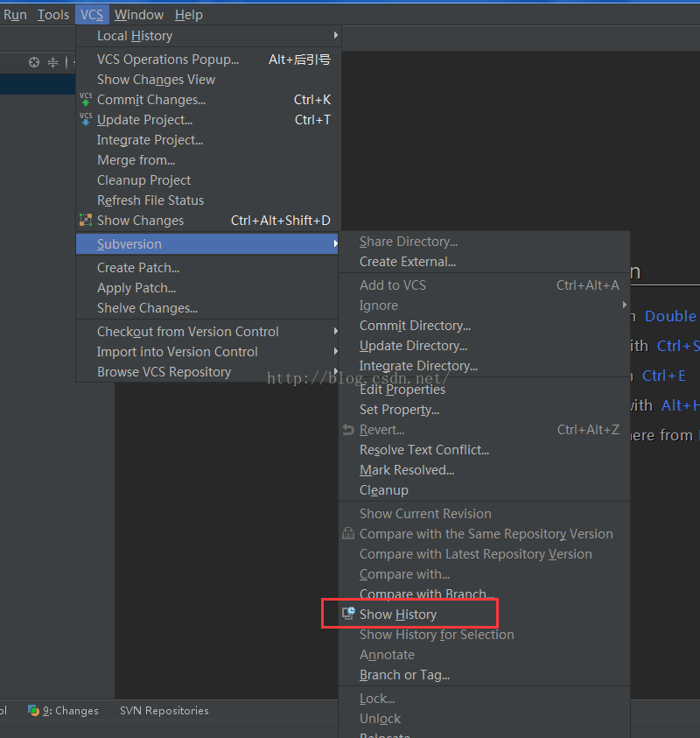Open the Window menu
700x738 pixels.
point(139,15)
